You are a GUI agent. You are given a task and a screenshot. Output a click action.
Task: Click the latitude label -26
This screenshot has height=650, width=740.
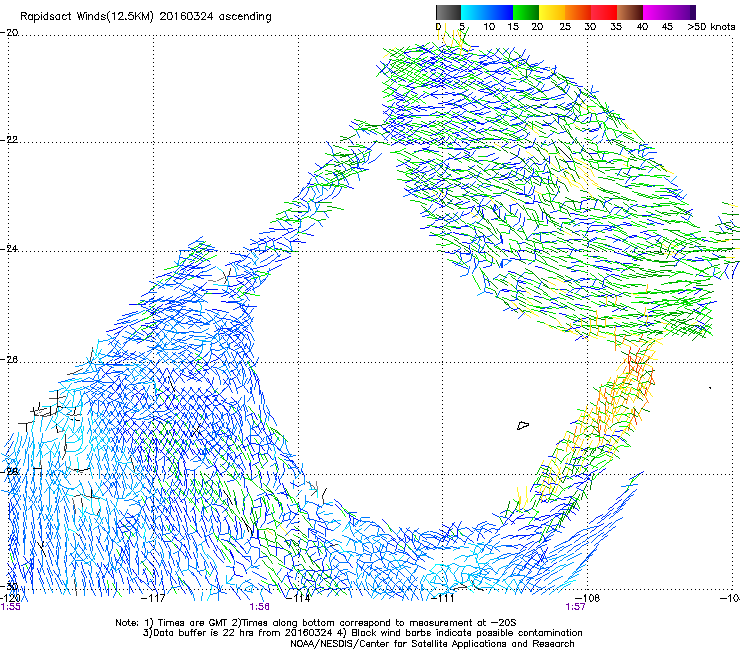(9, 360)
